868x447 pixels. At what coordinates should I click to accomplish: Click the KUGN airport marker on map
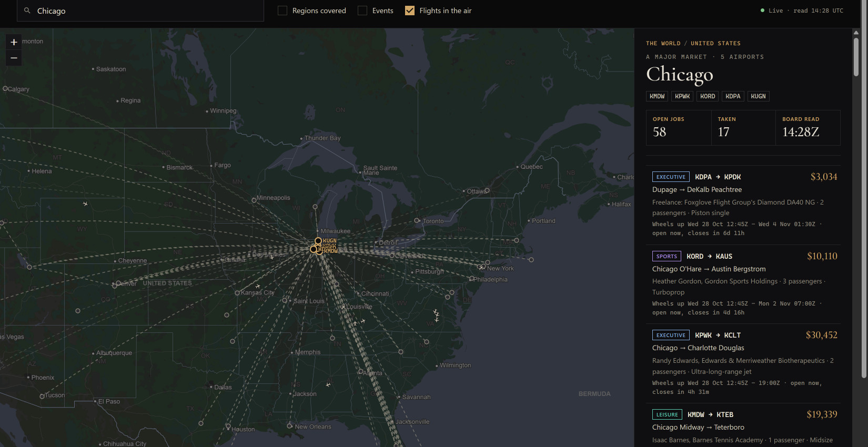(318, 241)
